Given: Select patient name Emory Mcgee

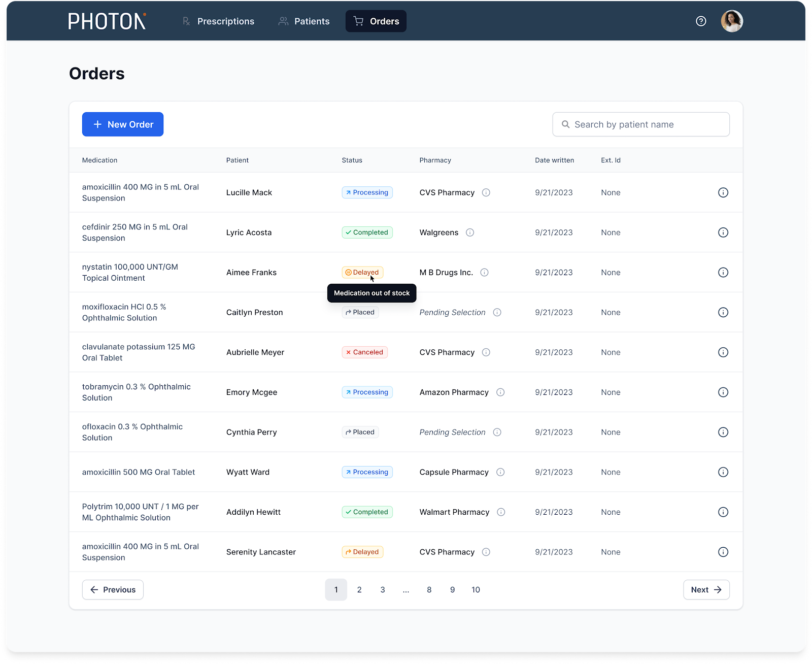Looking at the screenshot, I should point(252,392).
